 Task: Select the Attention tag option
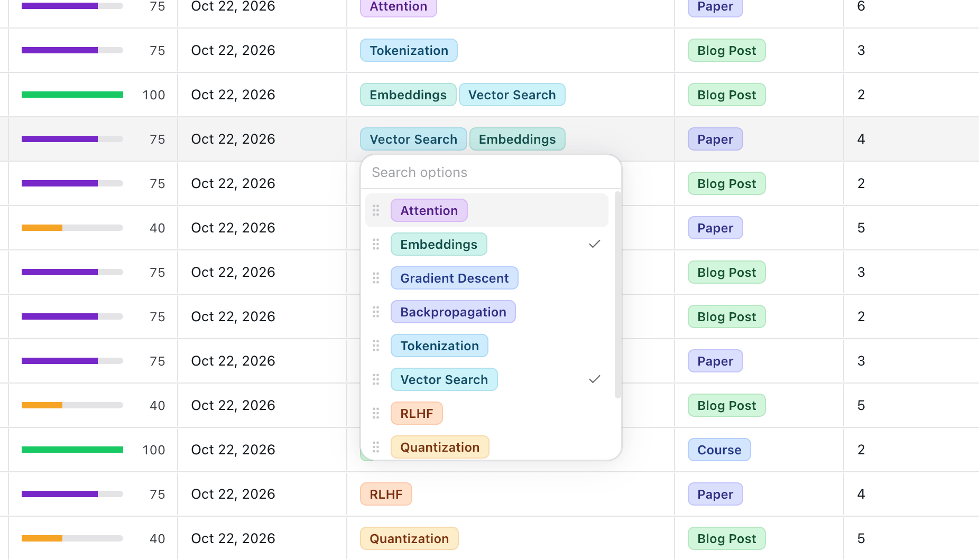click(x=429, y=210)
